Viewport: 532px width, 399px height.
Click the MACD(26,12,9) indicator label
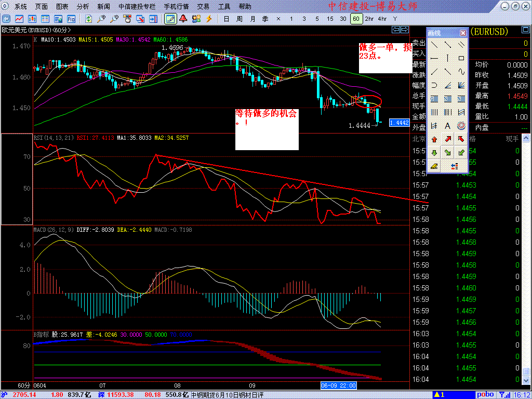tap(54, 230)
